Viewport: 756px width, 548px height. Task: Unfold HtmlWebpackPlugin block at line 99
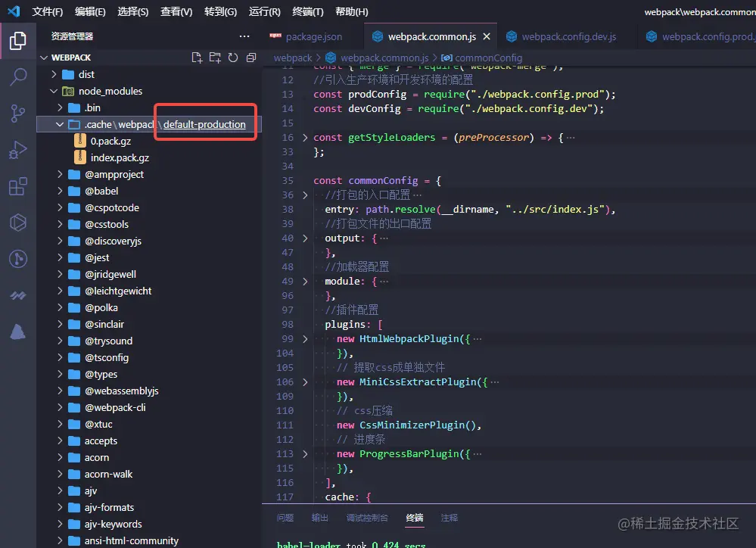point(305,339)
